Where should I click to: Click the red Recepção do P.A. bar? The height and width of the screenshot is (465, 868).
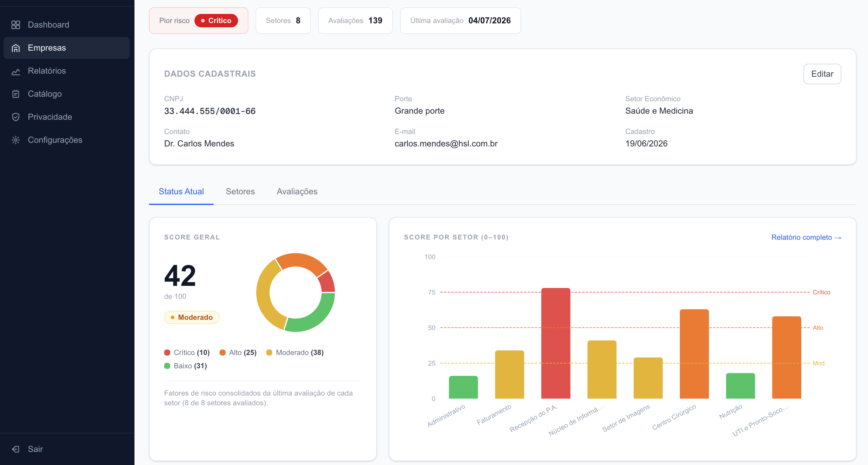tap(555, 343)
